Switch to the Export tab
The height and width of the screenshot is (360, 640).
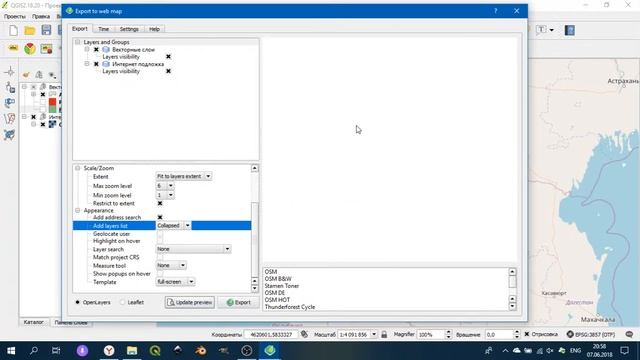pos(80,29)
